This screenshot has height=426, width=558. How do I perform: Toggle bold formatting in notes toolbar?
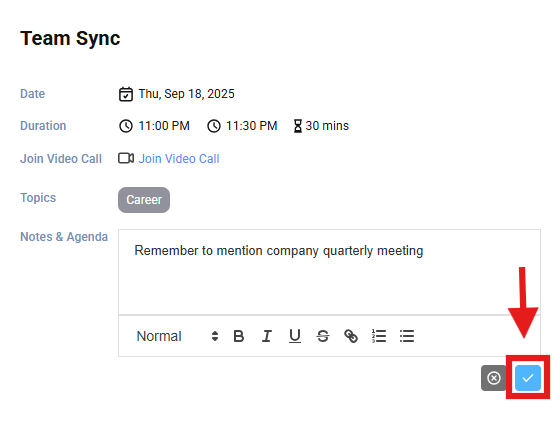click(x=238, y=336)
